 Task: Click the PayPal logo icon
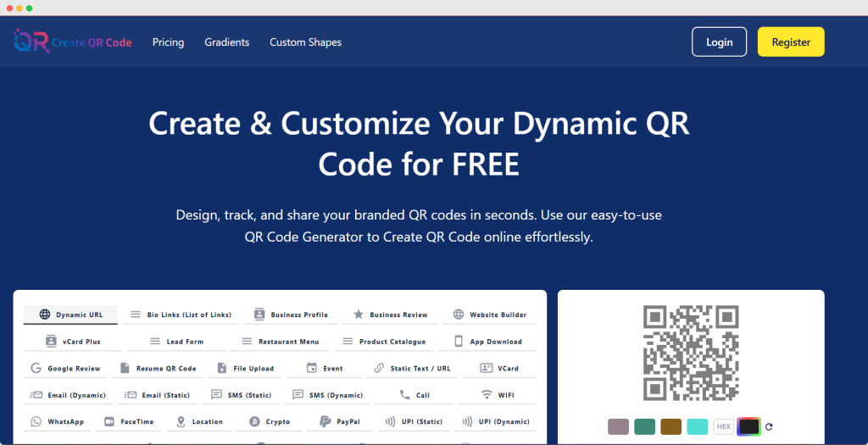click(x=325, y=422)
